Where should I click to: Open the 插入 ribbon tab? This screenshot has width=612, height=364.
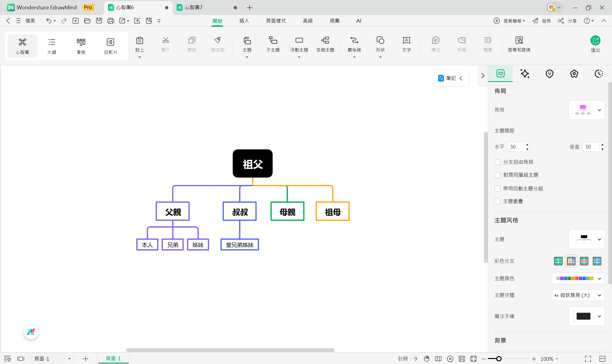pyautogui.click(x=244, y=21)
